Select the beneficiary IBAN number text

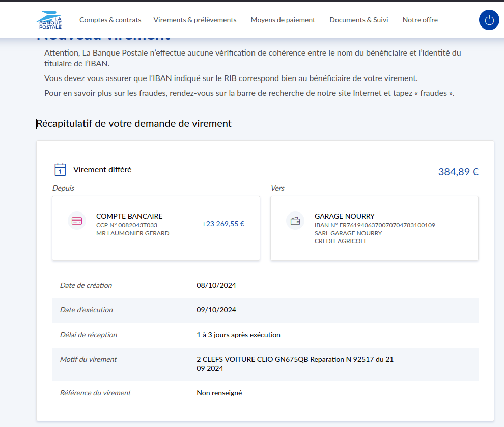pyautogui.click(x=375, y=225)
